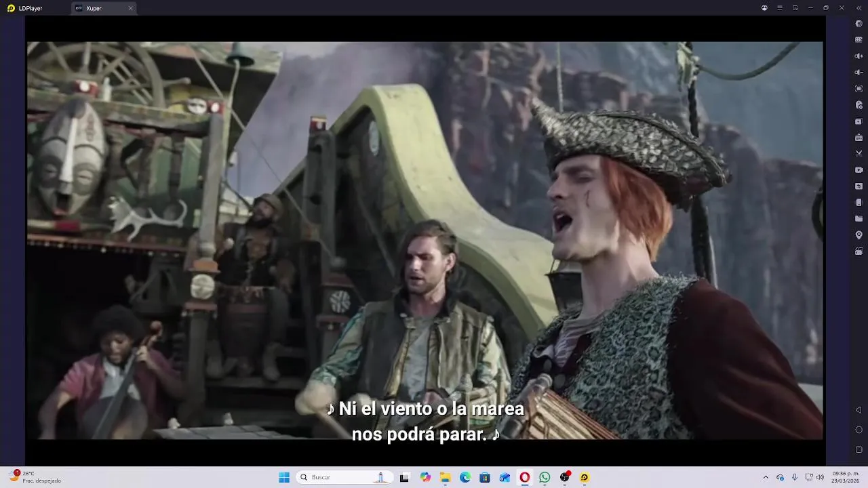Open virtual location pin icon
The image size is (868, 488).
pos(859,235)
